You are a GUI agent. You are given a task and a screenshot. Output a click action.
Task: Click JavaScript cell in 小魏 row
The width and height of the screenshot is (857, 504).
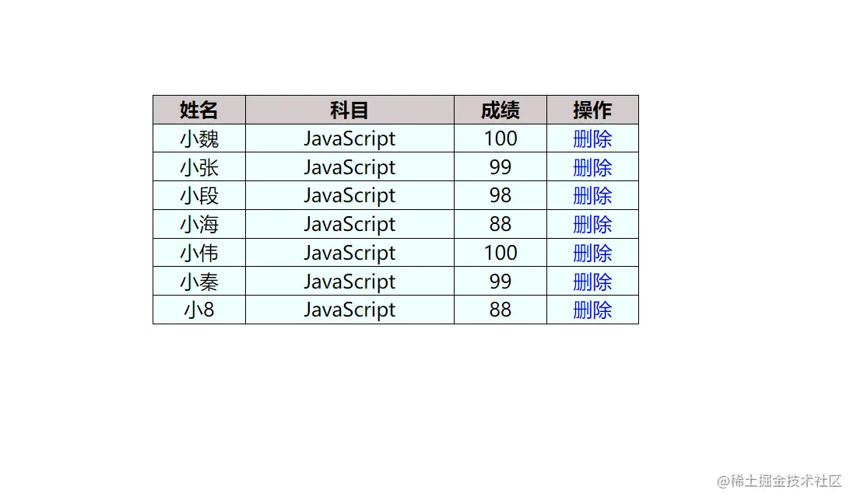349,138
